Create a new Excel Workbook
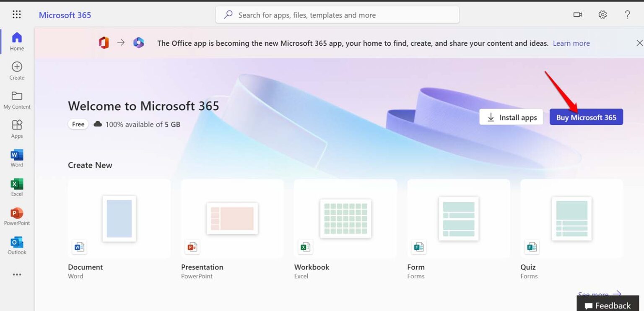Screen dimensions: 644x311 345,219
